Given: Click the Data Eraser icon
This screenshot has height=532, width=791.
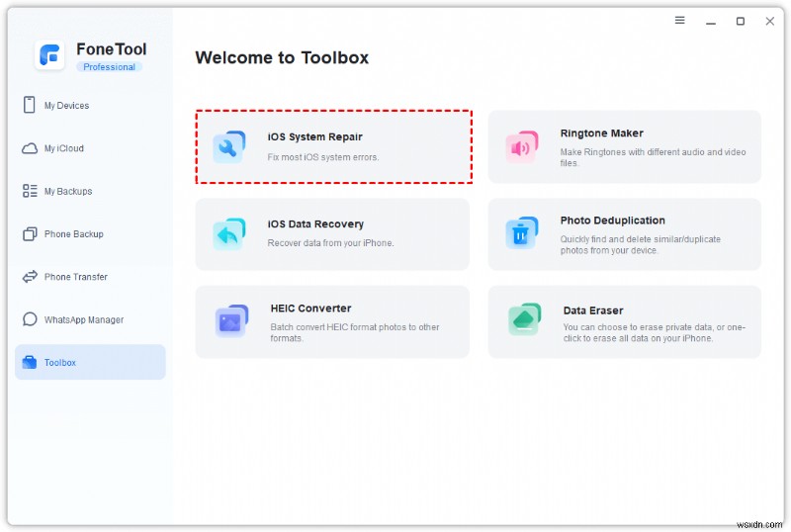Looking at the screenshot, I should [x=524, y=319].
